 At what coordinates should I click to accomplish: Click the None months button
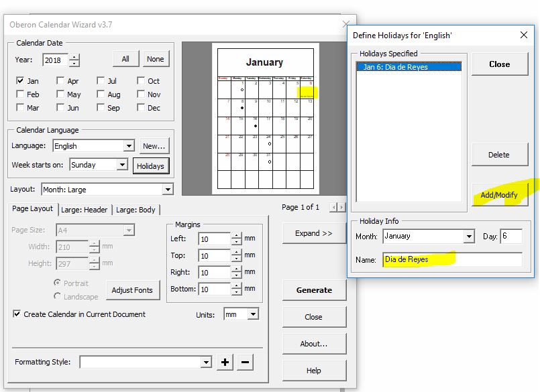[156, 59]
